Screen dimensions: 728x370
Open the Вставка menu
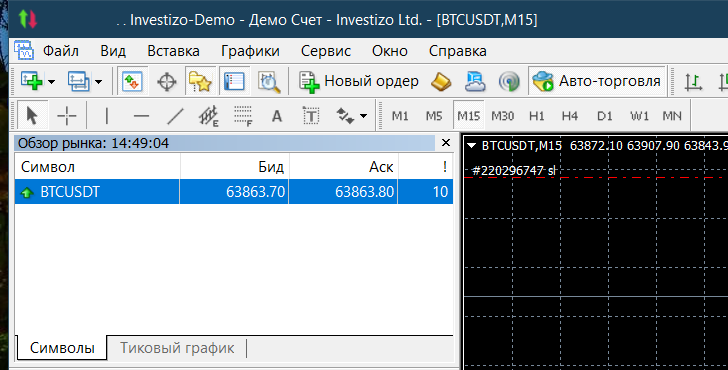173,51
